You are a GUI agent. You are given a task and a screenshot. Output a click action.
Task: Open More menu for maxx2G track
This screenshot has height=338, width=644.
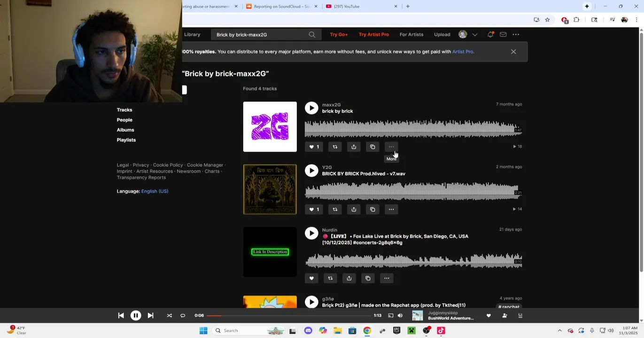click(x=391, y=147)
